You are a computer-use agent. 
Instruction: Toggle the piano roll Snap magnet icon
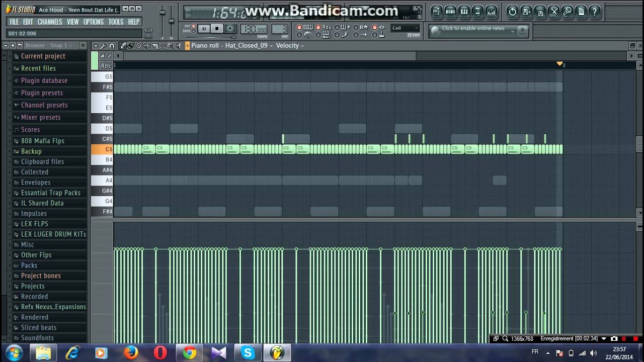[x=112, y=45]
